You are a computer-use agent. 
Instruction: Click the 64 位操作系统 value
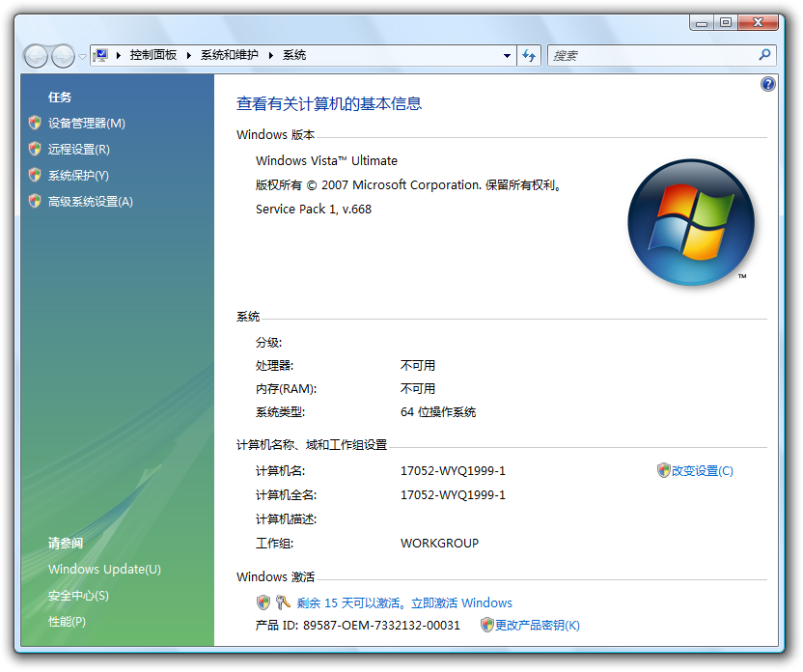tap(438, 412)
